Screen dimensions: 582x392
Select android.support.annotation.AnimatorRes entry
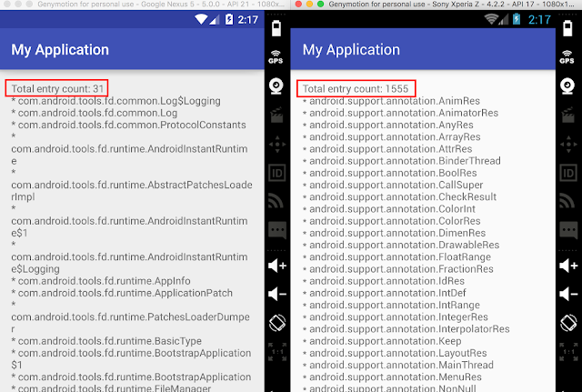tap(400, 113)
